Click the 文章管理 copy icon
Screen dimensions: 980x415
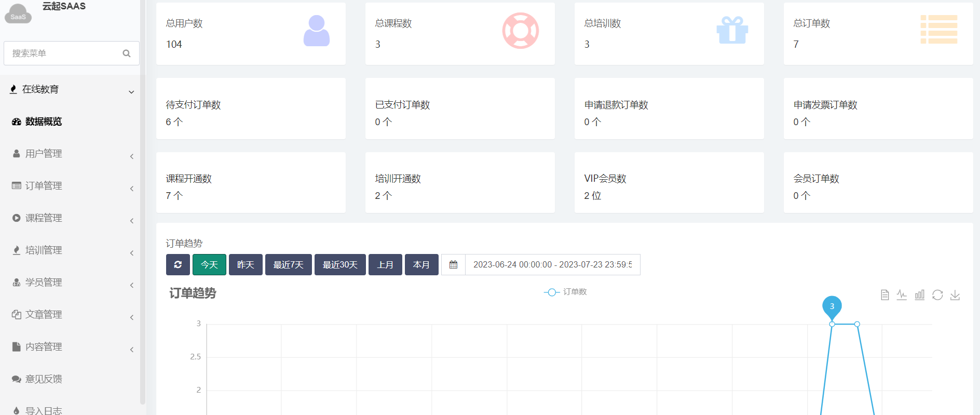click(x=17, y=315)
